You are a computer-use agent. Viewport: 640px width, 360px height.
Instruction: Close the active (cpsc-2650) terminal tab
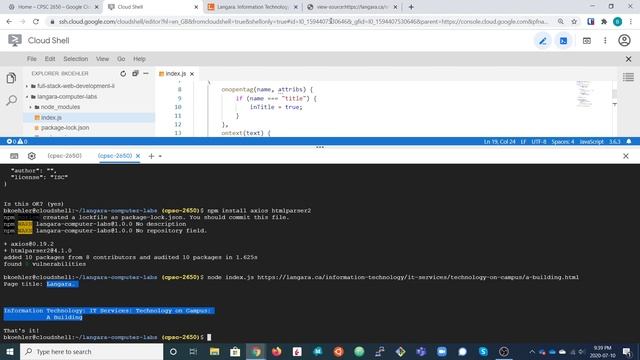(138, 156)
